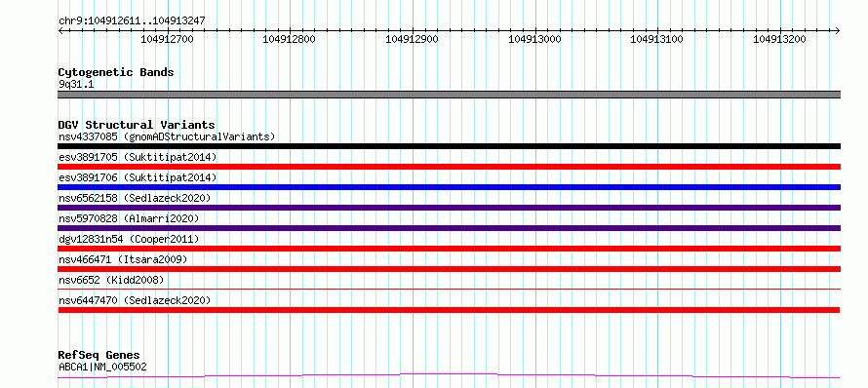868x388 pixels.
Task: Open variant label nsv5970828 (Almarri2020)
Action: coord(129,218)
